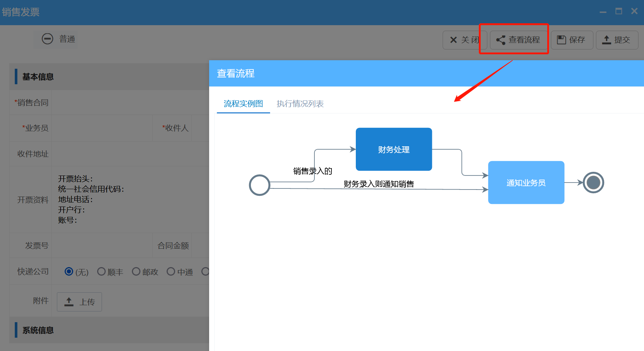The image size is (644, 351).
Task: Choose the 邮政 courier radio button
Action: 136,272
